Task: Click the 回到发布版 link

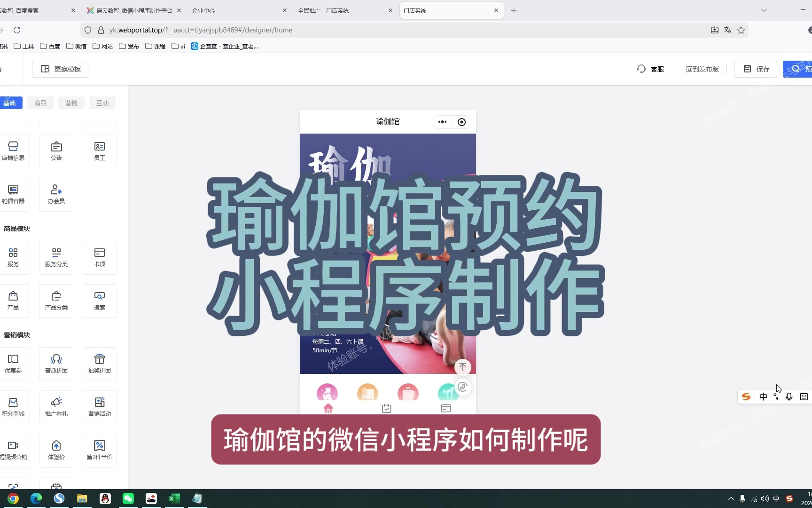Action: pyautogui.click(x=703, y=69)
